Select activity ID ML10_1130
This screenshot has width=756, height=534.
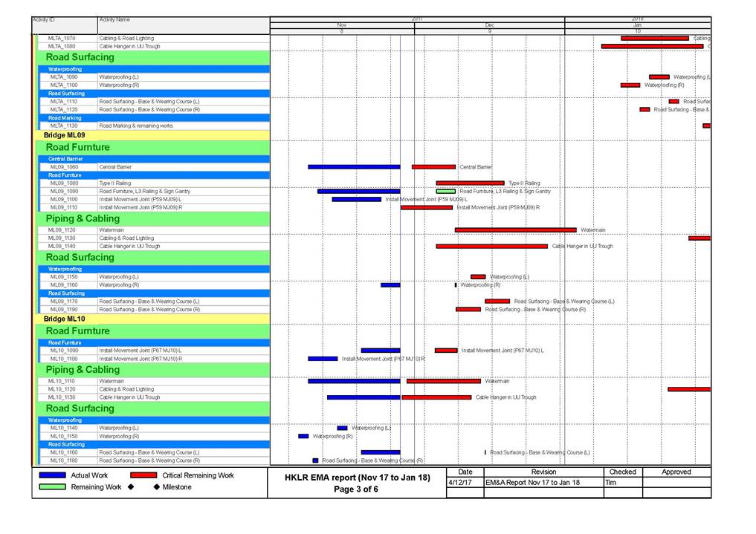[x=62, y=397]
